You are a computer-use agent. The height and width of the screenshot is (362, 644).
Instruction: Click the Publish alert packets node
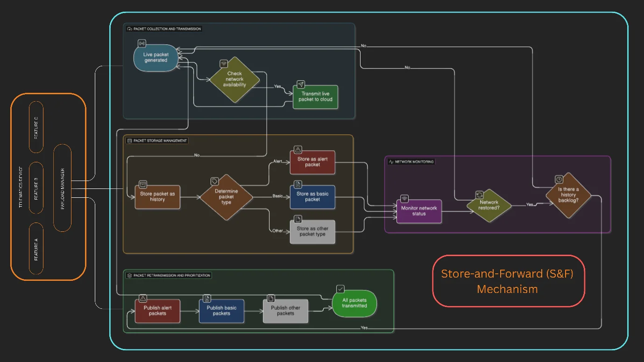(x=157, y=311)
